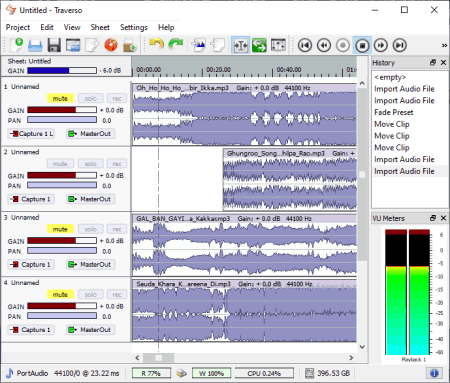This screenshot has height=383, width=450.
Task: Click the New Project icon with green plus
Action: coord(16,45)
